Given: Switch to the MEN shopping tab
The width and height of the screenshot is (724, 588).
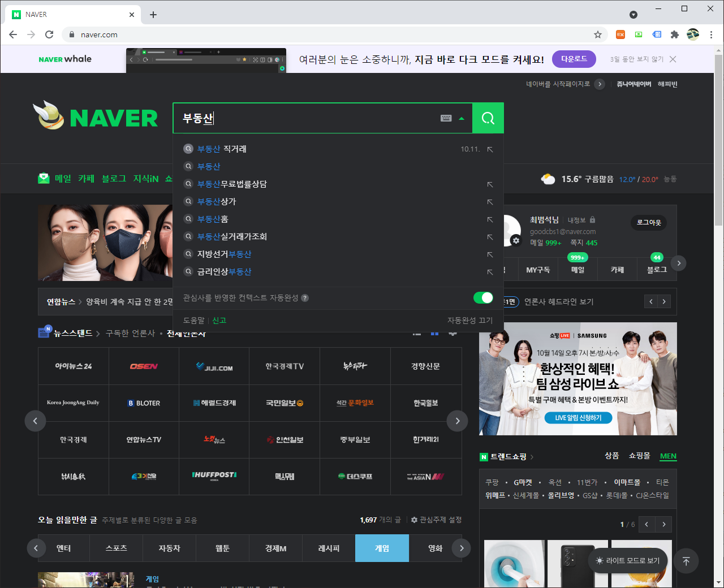Looking at the screenshot, I should click(x=668, y=456).
